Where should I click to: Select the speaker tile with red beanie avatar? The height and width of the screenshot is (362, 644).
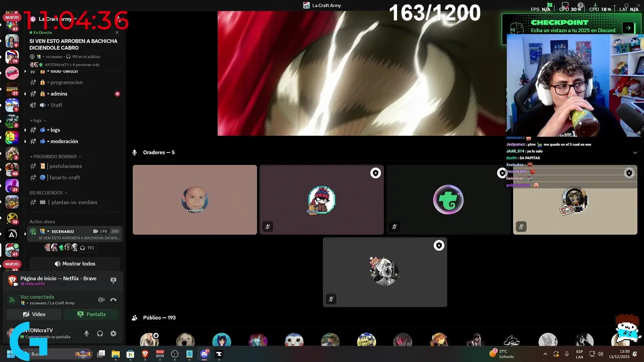321,200
